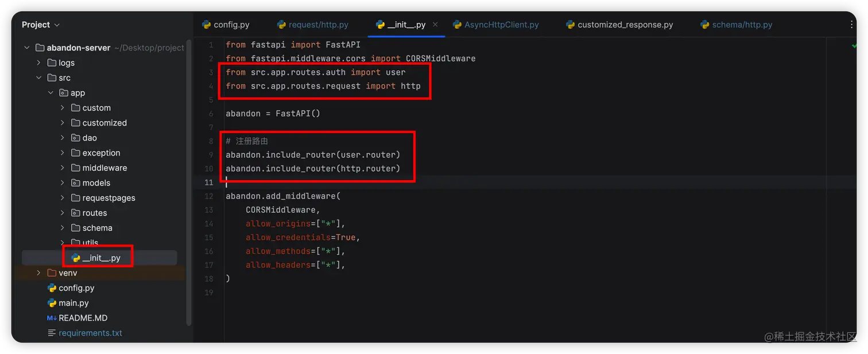Click the config.py Python file icon in tree

(x=52, y=287)
